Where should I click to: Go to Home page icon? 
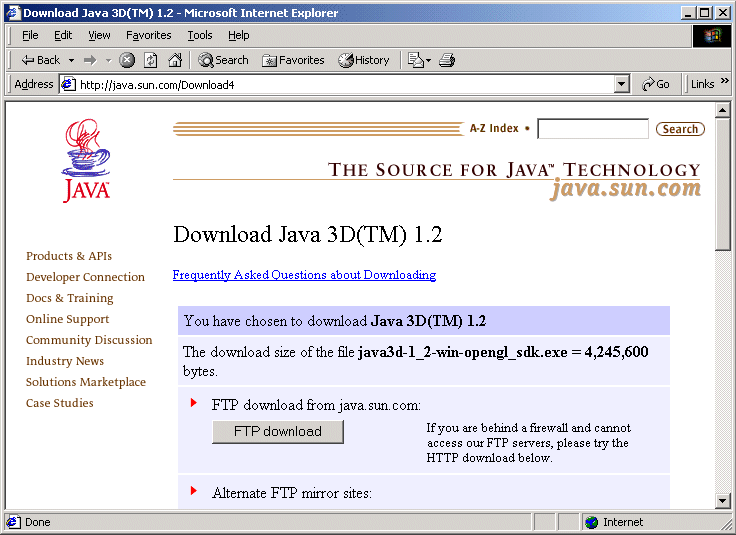(x=175, y=60)
